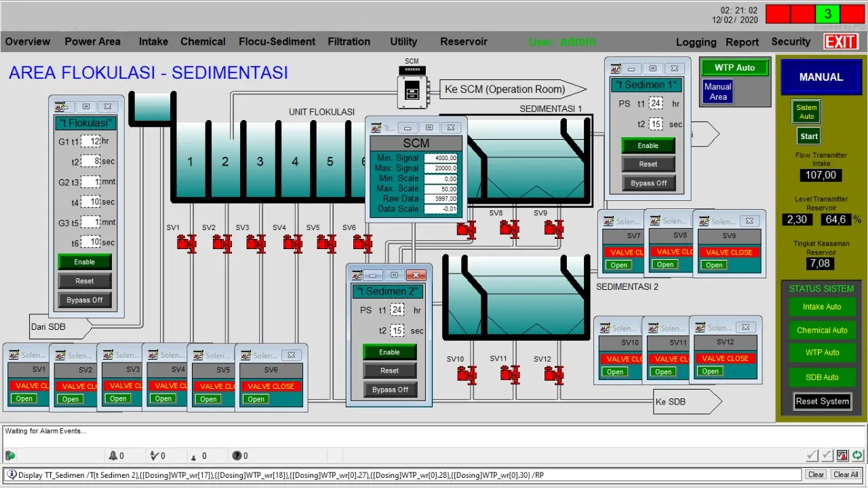Toggle Bypass Off in the t Flokulasi panel
This screenshot has width=868, height=488.
point(85,300)
